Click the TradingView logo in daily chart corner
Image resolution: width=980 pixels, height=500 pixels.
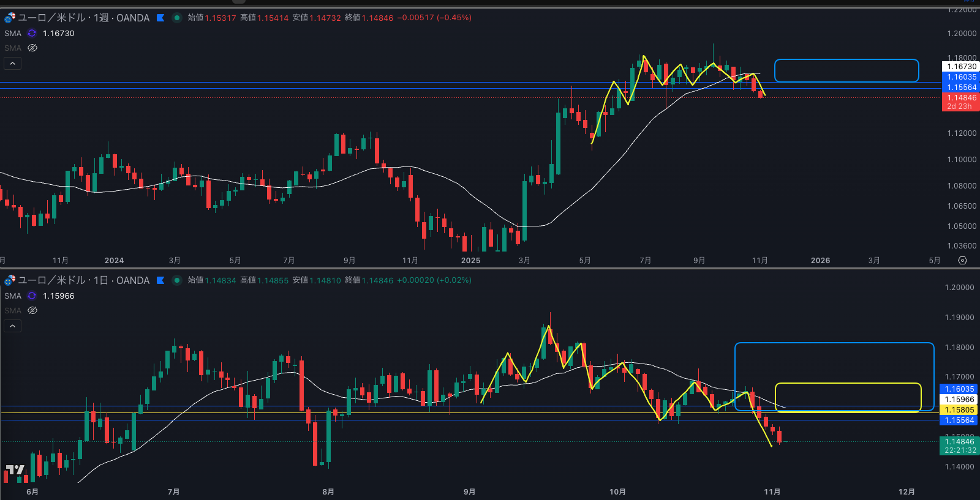[15, 470]
